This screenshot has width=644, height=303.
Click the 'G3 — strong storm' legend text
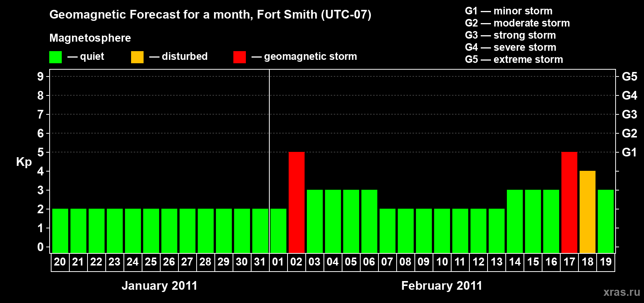510,35
